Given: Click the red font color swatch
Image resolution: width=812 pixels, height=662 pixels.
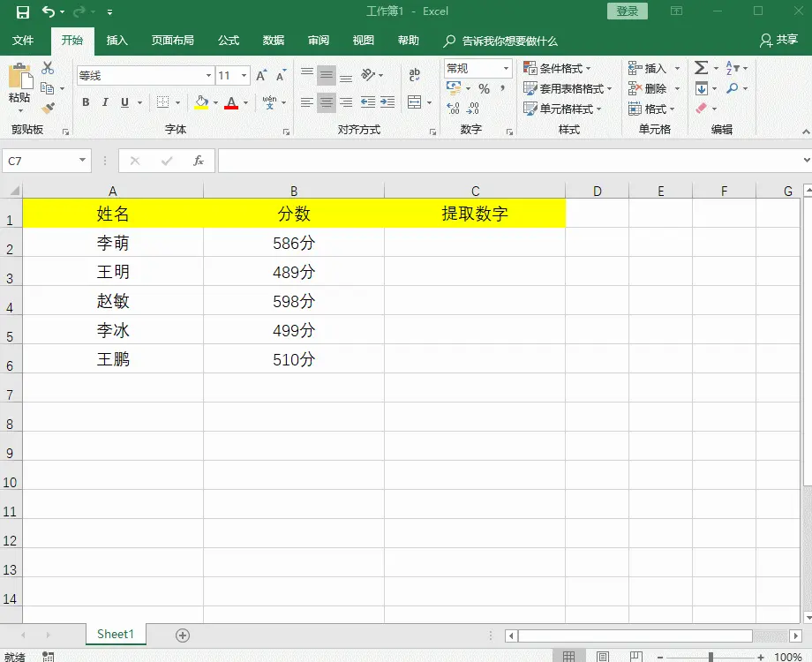Looking at the screenshot, I should click(x=233, y=107).
